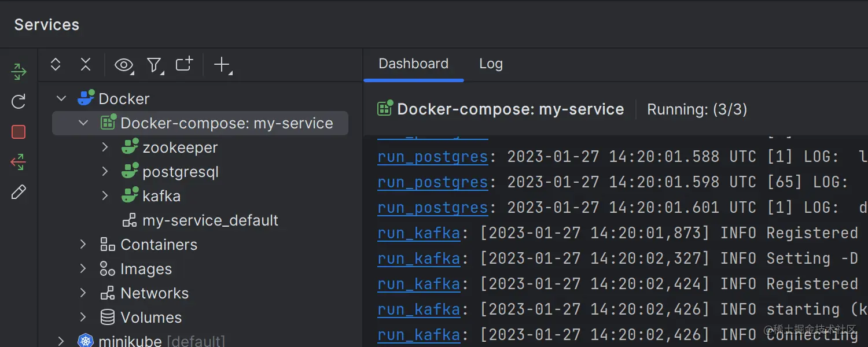
Task: Select the Dashboard tab
Action: click(413, 64)
